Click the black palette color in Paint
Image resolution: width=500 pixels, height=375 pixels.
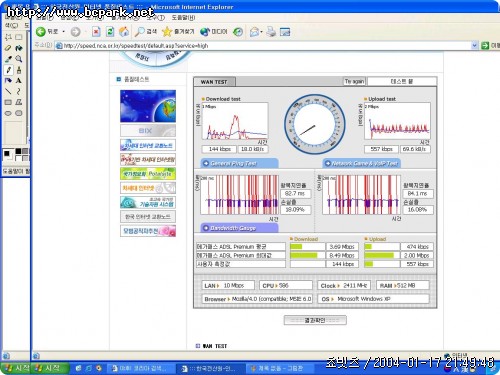click(18, 152)
